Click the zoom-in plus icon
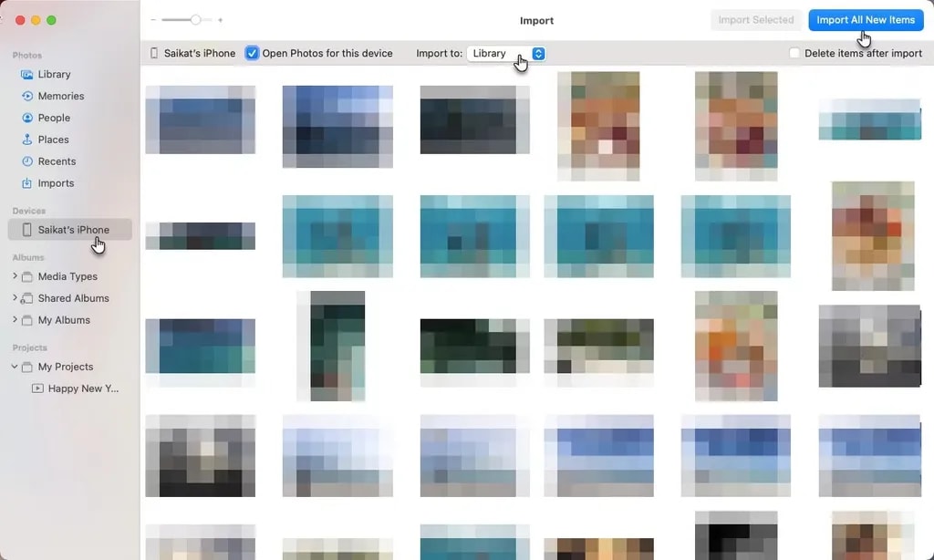This screenshot has width=934, height=560. (x=220, y=20)
